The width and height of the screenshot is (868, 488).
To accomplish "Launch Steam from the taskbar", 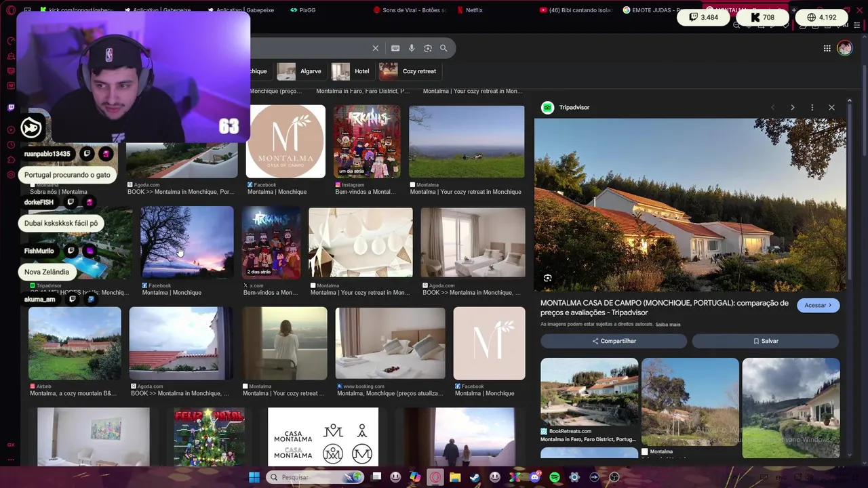I will click(475, 477).
